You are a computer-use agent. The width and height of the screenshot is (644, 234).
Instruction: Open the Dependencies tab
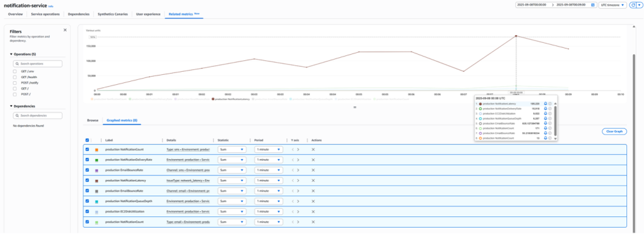point(79,14)
